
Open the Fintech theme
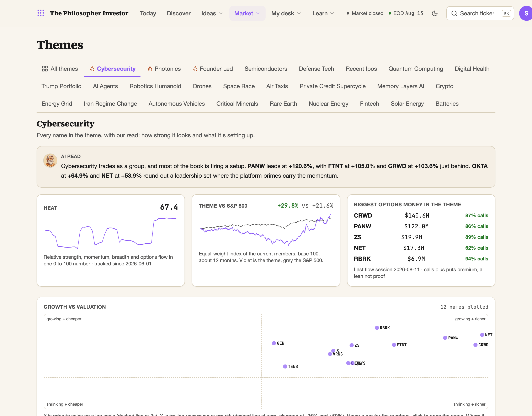(369, 104)
